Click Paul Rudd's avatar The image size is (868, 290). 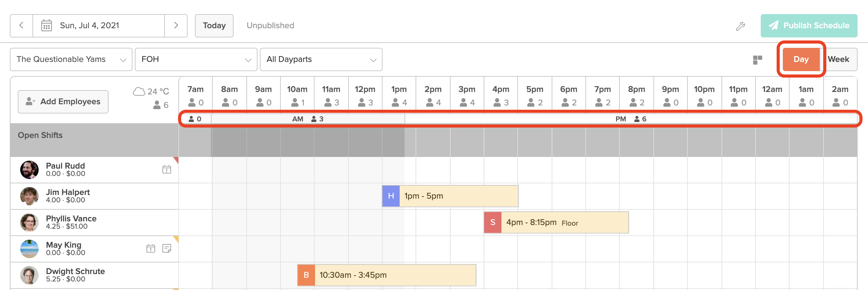pos(29,170)
